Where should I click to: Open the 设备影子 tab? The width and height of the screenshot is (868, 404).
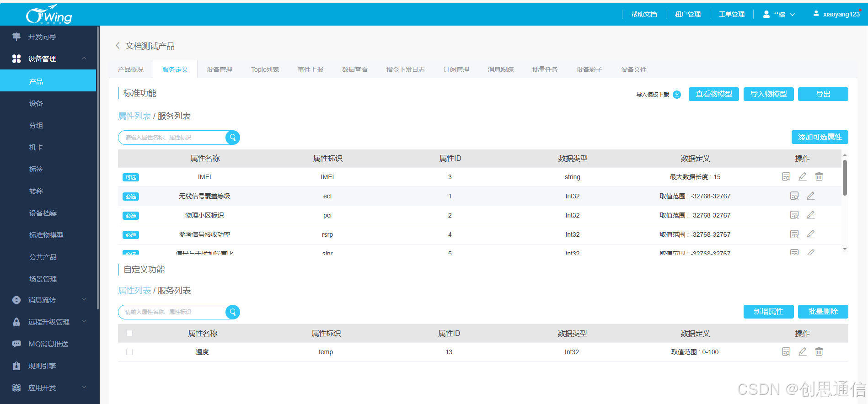tap(589, 69)
